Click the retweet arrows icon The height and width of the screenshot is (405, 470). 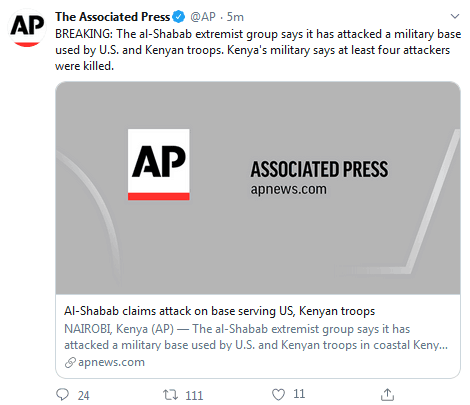click(170, 395)
